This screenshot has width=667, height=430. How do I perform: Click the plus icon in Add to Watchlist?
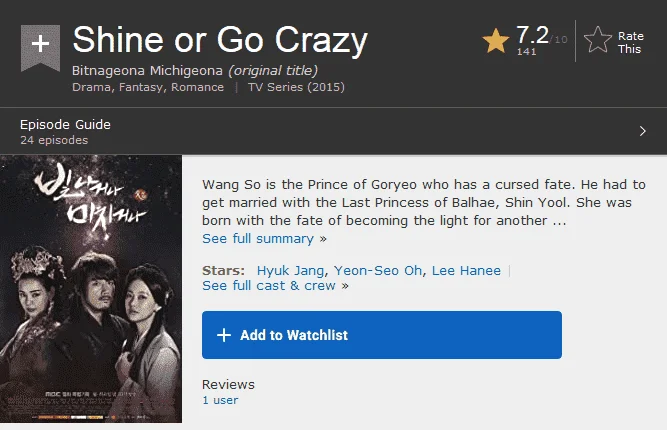pyautogui.click(x=224, y=335)
